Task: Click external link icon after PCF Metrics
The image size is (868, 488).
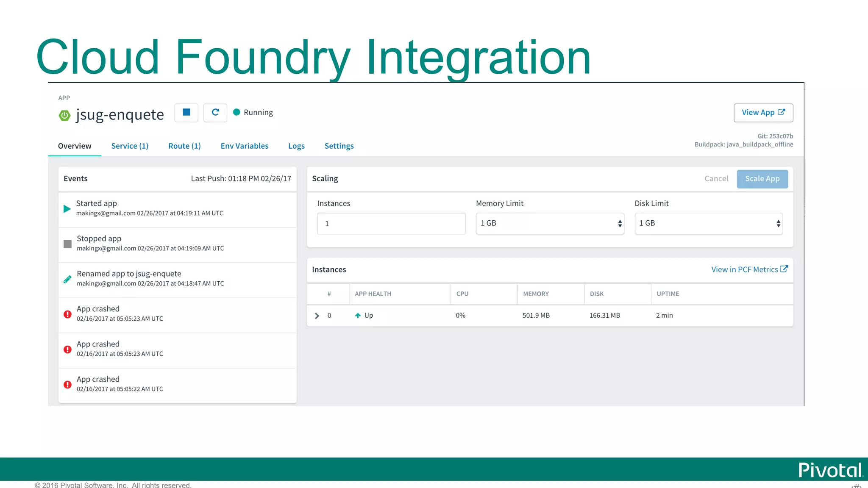Action: 784,269
